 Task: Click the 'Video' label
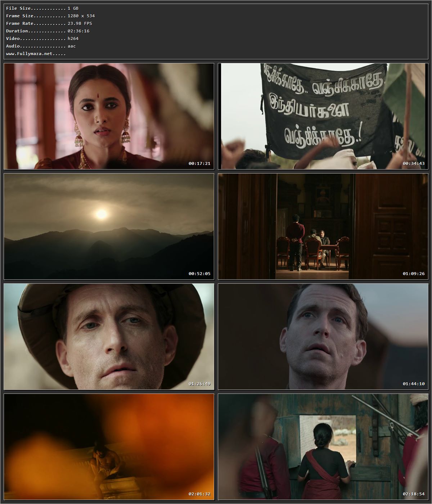click(x=13, y=39)
